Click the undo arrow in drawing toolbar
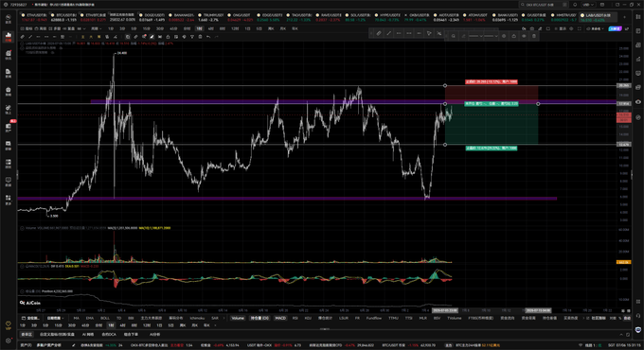The image size is (644, 350). click(208, 37)
